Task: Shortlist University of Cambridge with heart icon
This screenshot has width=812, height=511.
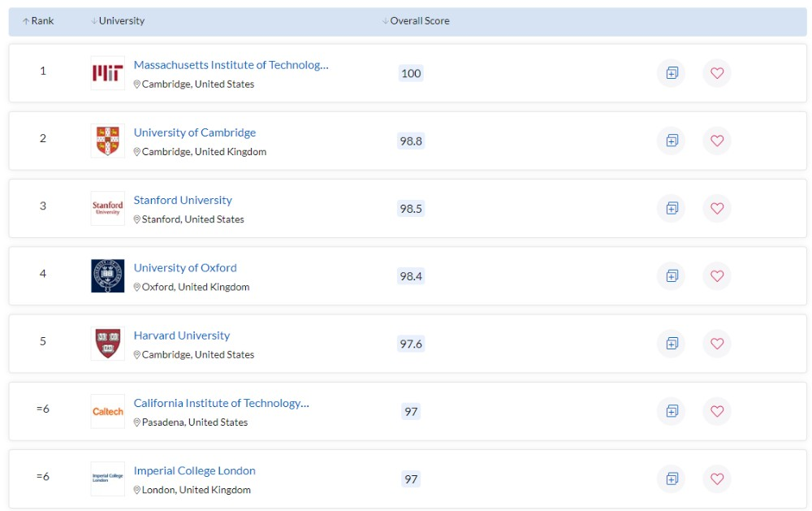Action: click(x=717, y=141)
